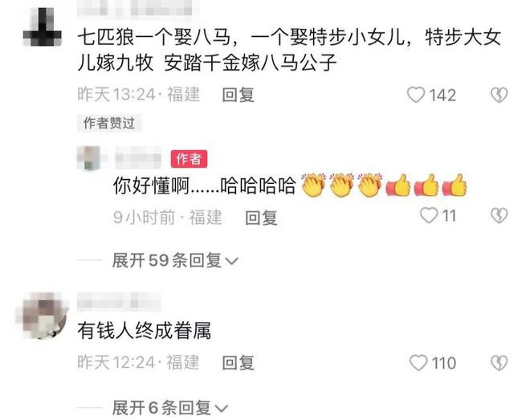Image resolution: width=530 pixels, height=420 pixels.
Task: Expand 展开6条回复
Action: pos(169,408)
